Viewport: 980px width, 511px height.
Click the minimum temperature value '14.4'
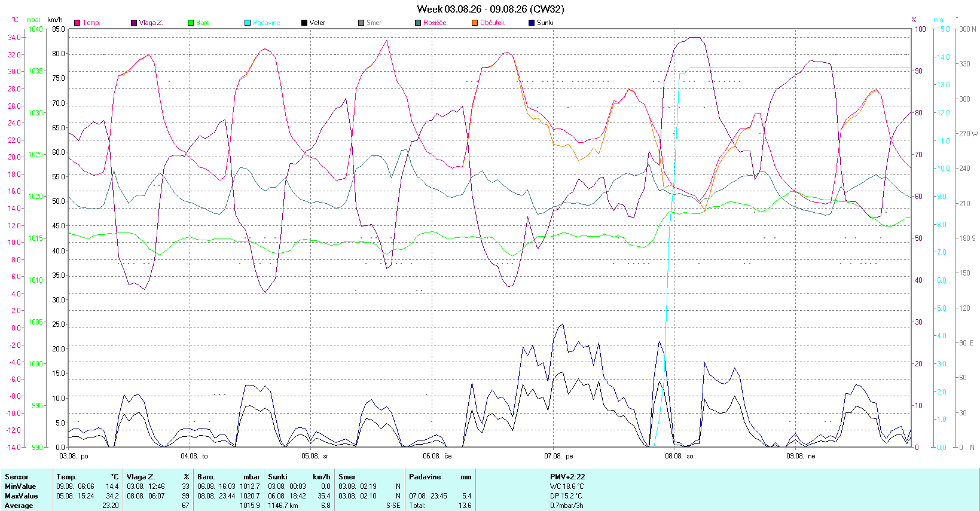click(x=112, y=486)
